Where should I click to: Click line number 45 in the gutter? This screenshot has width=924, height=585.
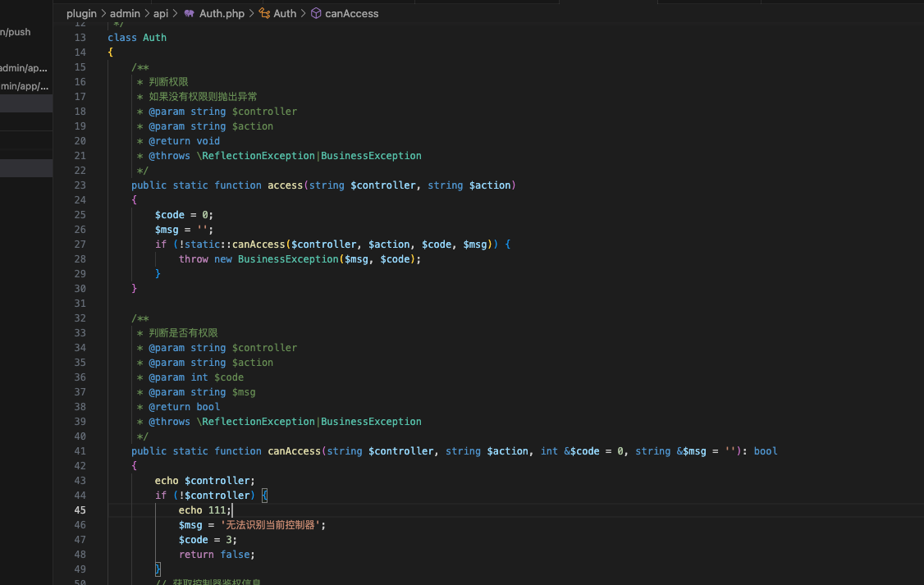click(x=80, y=510)
